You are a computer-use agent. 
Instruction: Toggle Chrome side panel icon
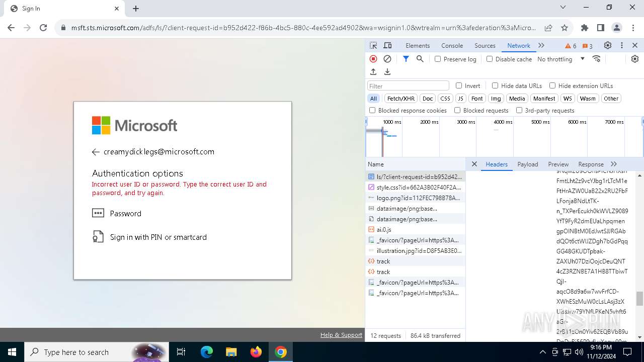pyautogui.click(x=601, y=28)
